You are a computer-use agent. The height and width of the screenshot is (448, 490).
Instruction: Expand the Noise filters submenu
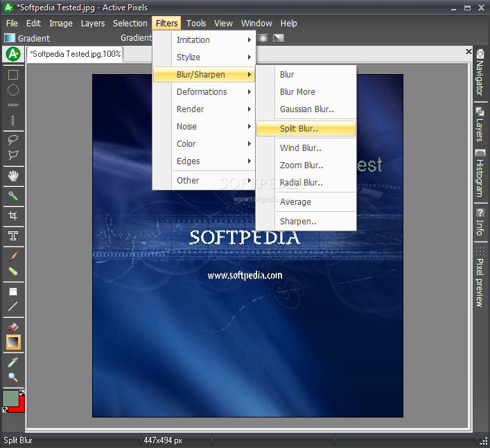point(204,127)
